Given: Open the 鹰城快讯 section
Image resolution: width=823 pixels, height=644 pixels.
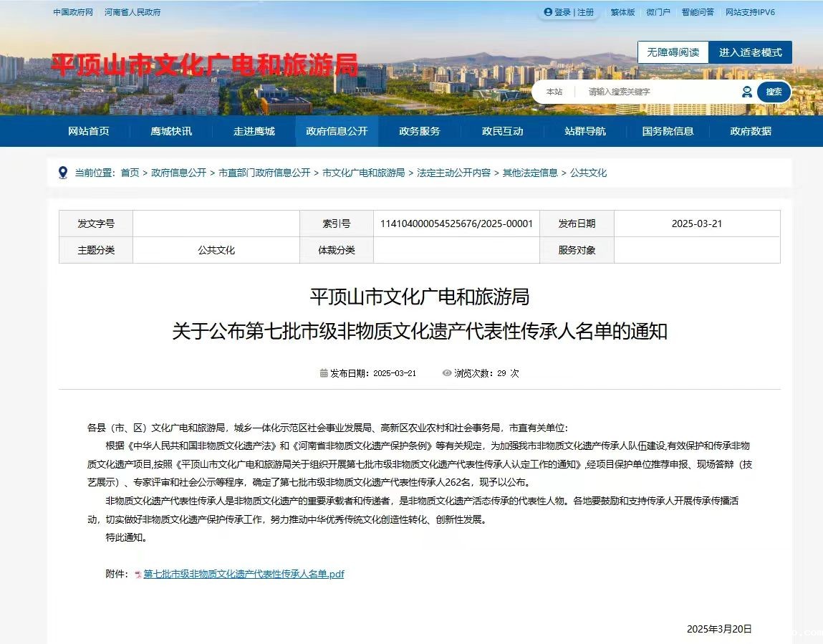Looking at the screenshot, I should (170, 131).
